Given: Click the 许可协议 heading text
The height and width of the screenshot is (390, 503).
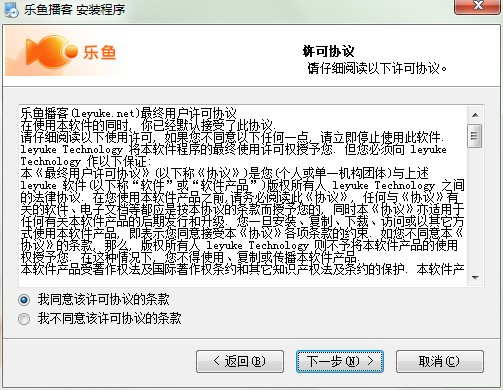Looking at the screenshot, I should pos(328,51).
